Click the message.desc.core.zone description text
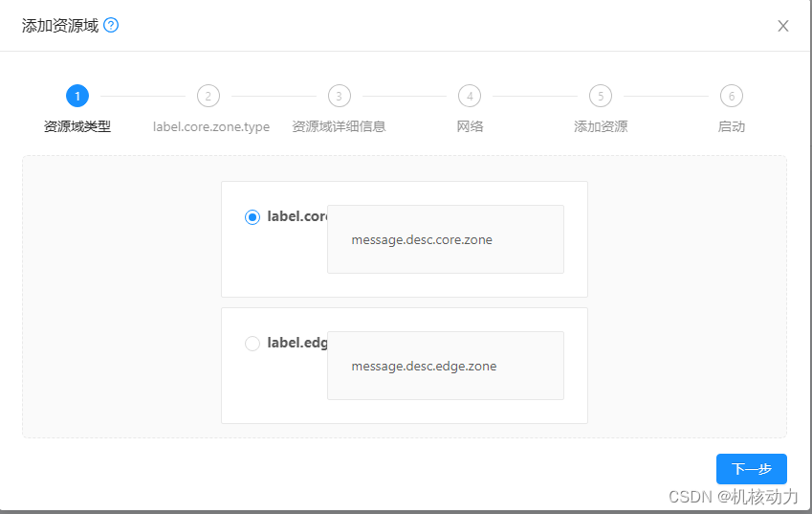812x514 pixels. coord(422,240)
